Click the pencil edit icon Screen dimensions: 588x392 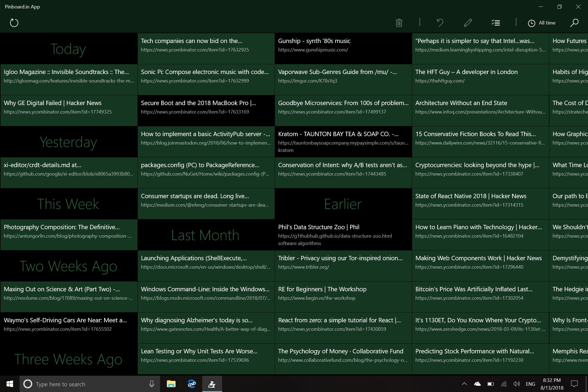468,23
